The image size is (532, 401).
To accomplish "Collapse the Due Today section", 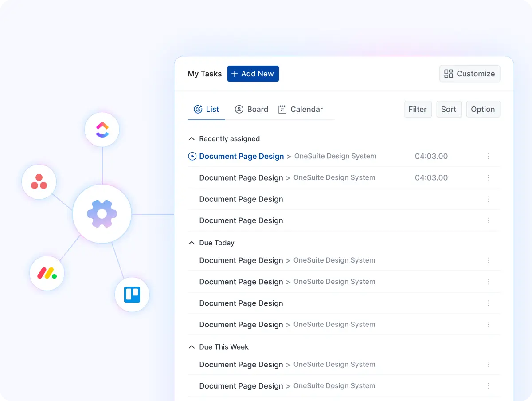I will click(x=192, y=243).
